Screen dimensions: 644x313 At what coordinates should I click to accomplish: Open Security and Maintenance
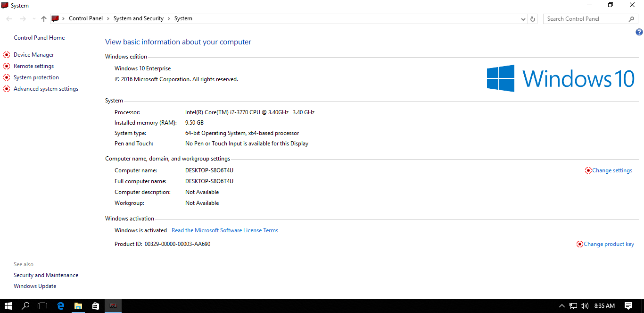tap(46, 275)
